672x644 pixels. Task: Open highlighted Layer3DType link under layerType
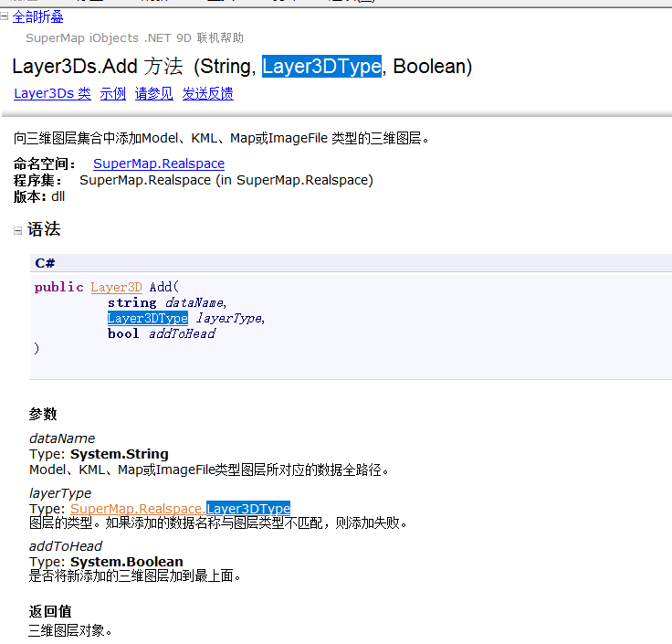point(247,509)
